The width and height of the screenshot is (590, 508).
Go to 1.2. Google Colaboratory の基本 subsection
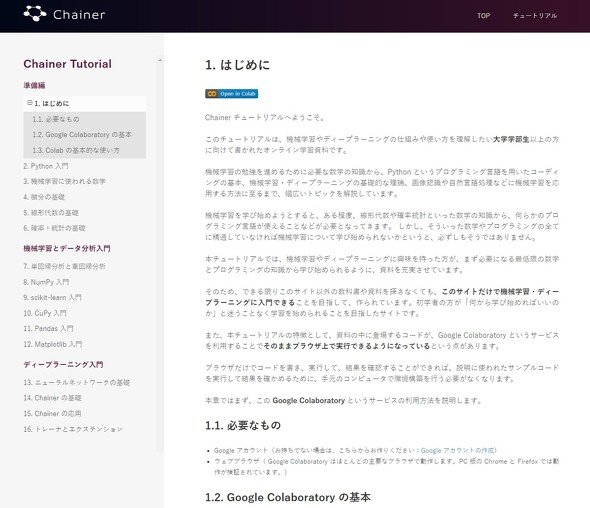[82, 135]
